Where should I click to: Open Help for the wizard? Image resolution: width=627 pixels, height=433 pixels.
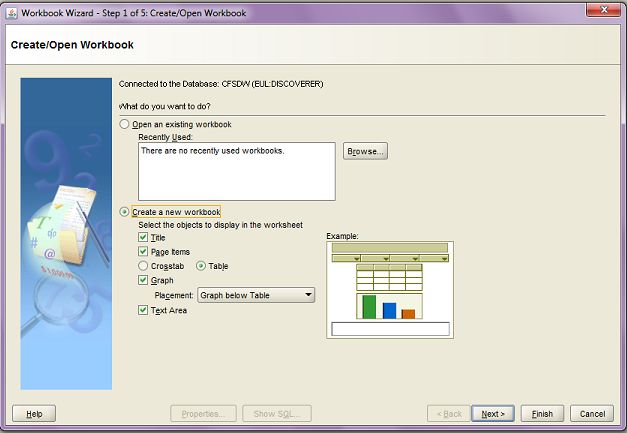coord(34,414)
